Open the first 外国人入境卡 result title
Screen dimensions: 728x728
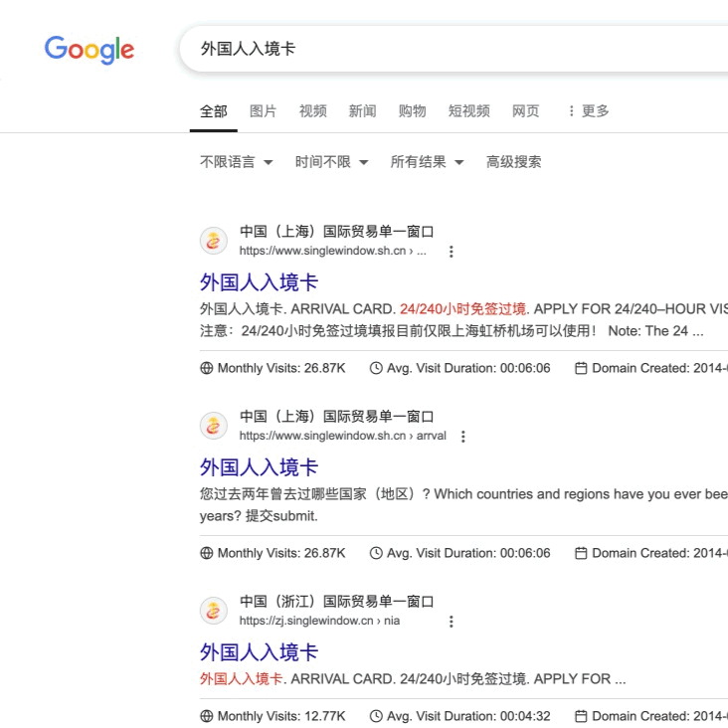coord(259,282)
